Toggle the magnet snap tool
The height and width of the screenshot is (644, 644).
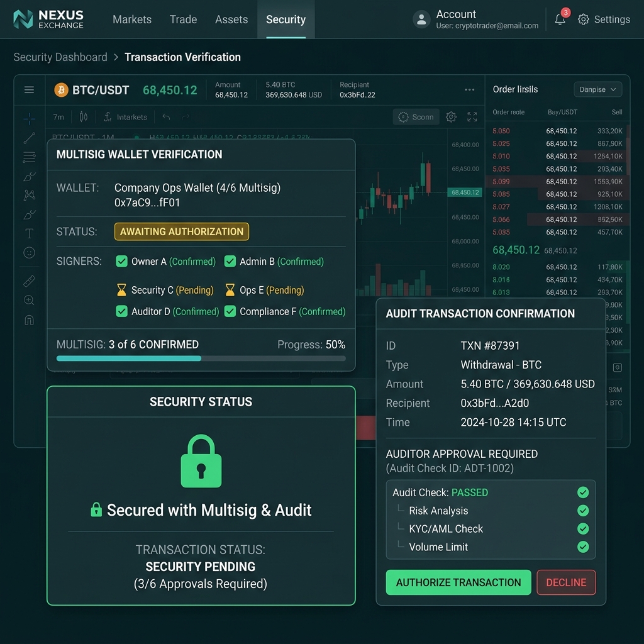tap(29, 319)
